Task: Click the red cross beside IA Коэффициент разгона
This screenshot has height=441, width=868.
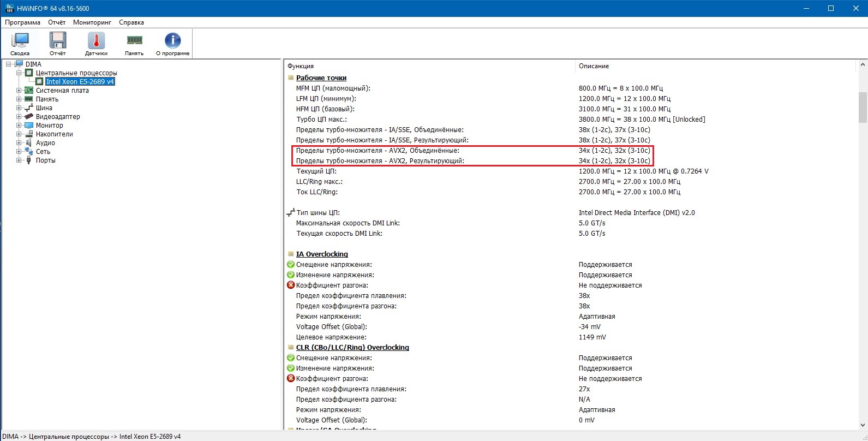Action: click(291, 285)
